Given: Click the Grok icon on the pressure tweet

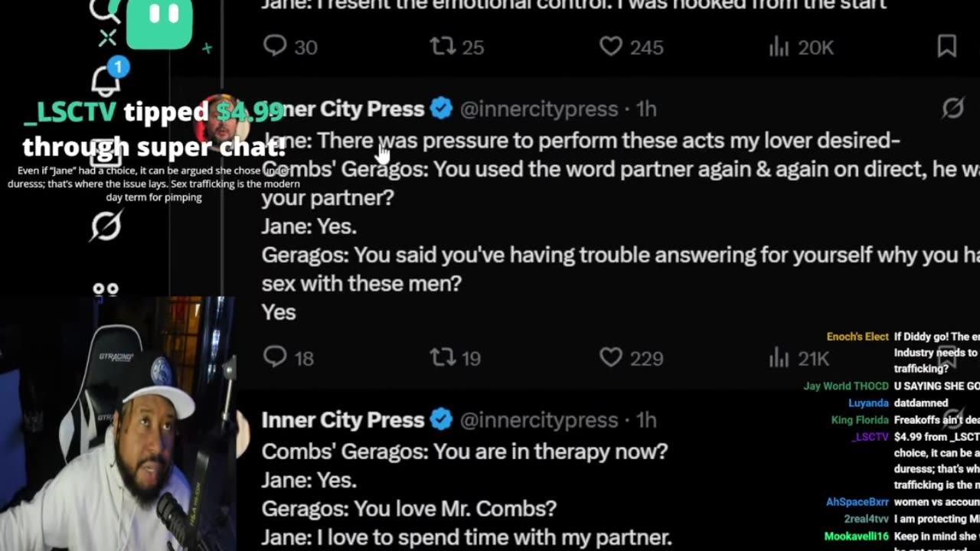Looking at the screenshot, I should point(952,109).
